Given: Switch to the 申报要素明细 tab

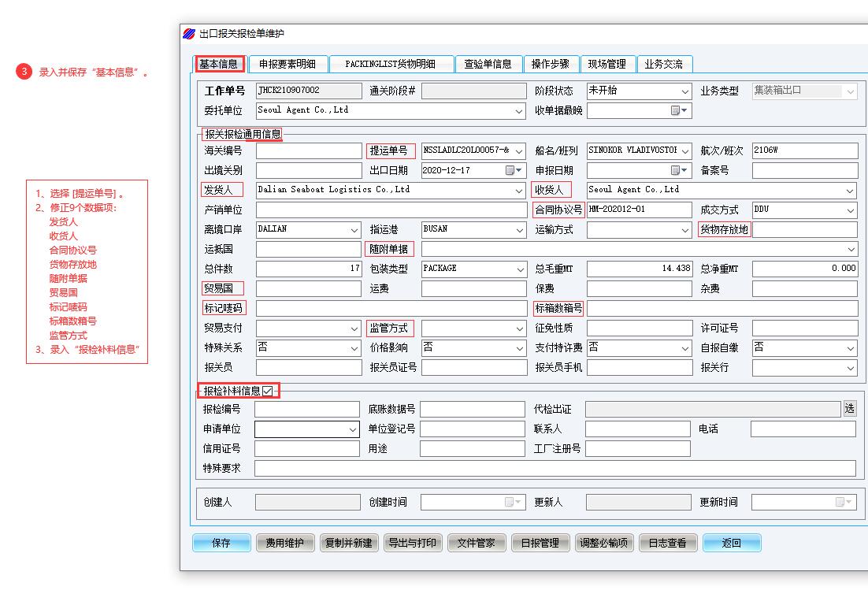Looking at the screenshot, I should (x=287, y=65).
